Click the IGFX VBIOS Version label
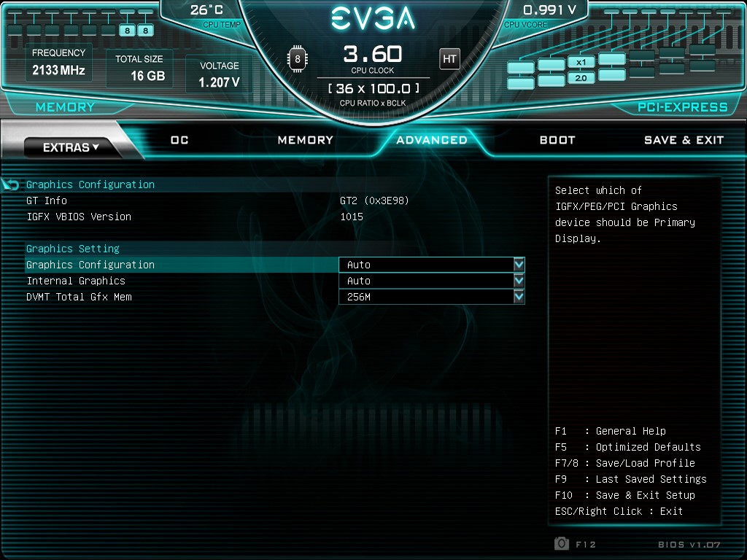The width and height of the screenshot is (747, 560). [x=79, y=217]
